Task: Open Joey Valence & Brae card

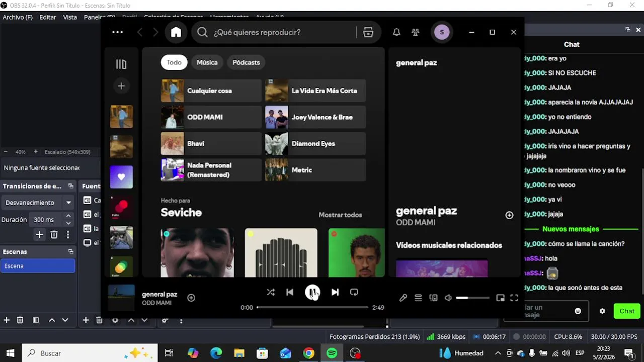Action: tap(315, 117)
